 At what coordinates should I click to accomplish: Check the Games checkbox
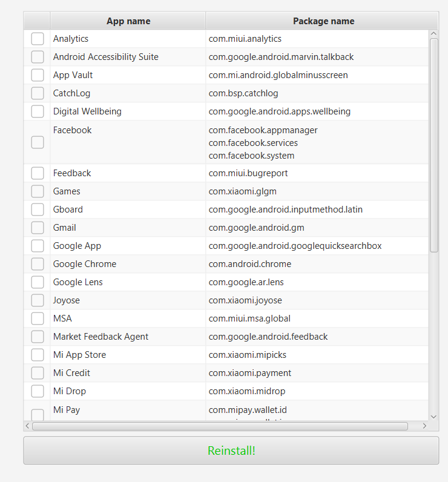[x=38, y=191]
